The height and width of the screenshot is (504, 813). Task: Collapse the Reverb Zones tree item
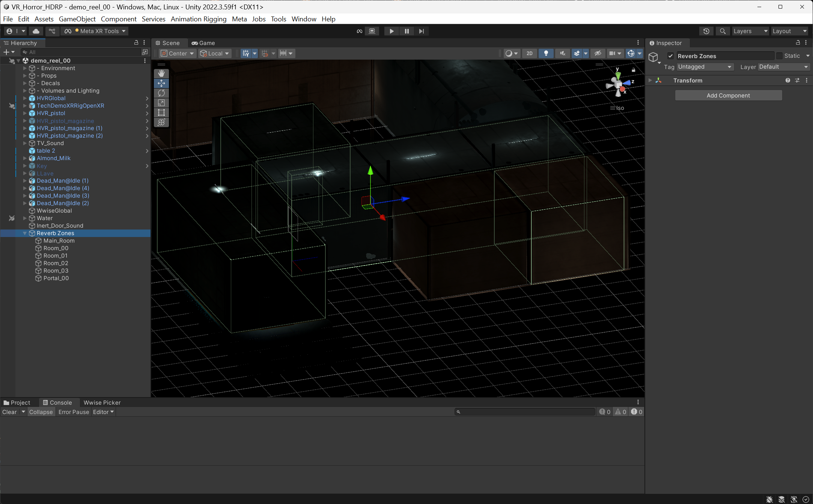tap(25, 233)
